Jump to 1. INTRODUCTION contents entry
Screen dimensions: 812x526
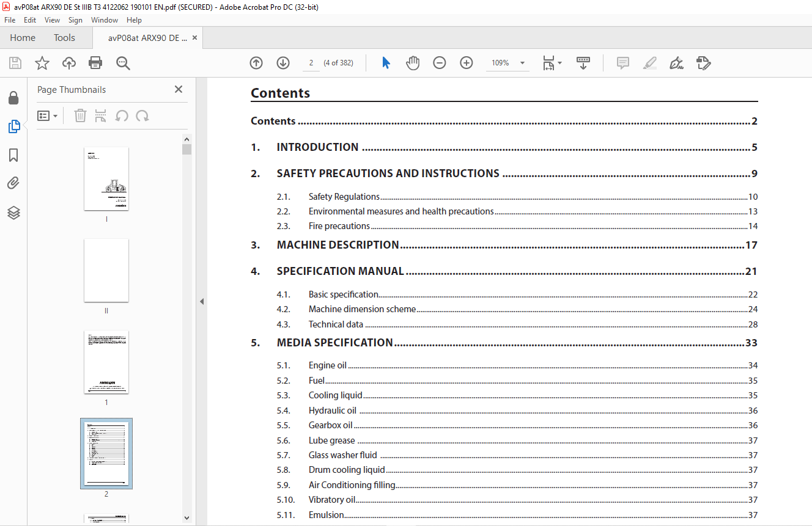(504, 147)
